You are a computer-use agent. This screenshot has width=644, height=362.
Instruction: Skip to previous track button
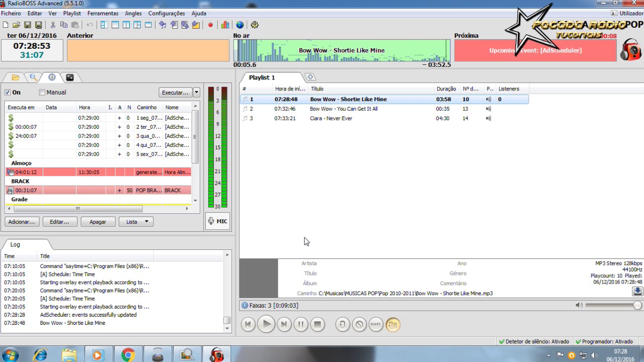[x=248, y=325]
